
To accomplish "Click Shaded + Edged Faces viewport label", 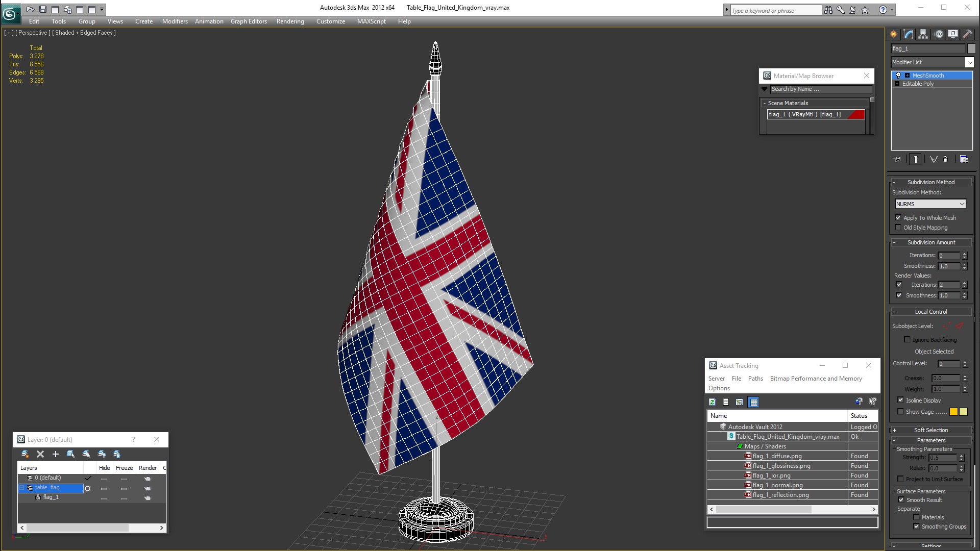I will click(x=84, y=33).
